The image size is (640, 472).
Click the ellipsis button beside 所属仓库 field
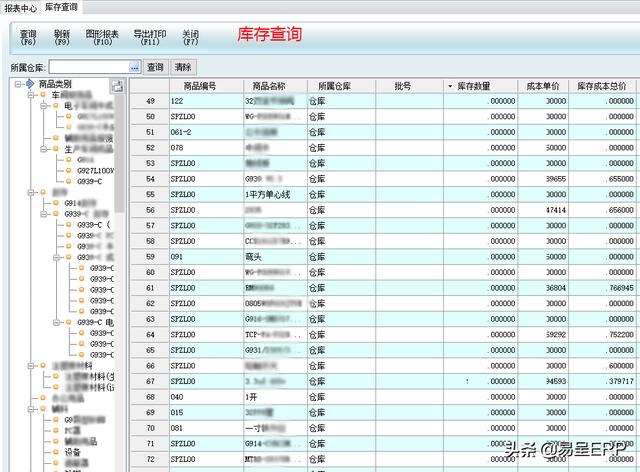133,67
